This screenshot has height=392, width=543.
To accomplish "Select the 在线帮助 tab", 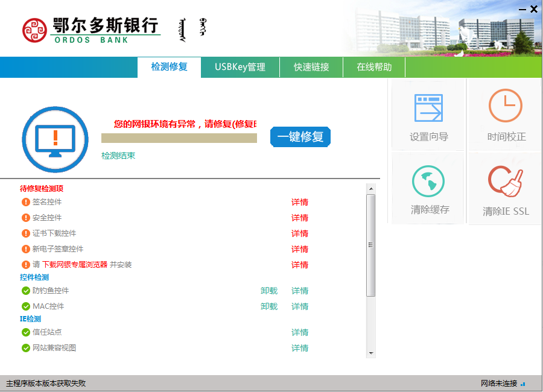I will [x=374, y=67].
